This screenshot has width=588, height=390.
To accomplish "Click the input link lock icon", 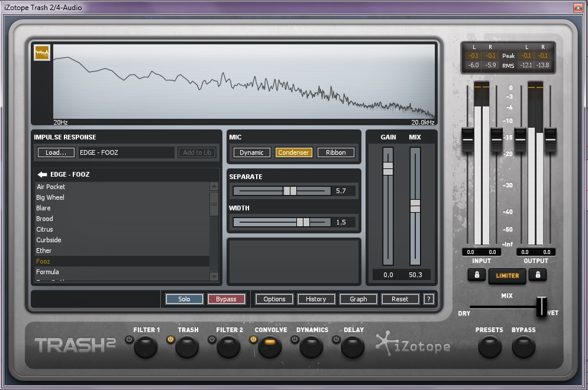I will [x=477, y=275].
